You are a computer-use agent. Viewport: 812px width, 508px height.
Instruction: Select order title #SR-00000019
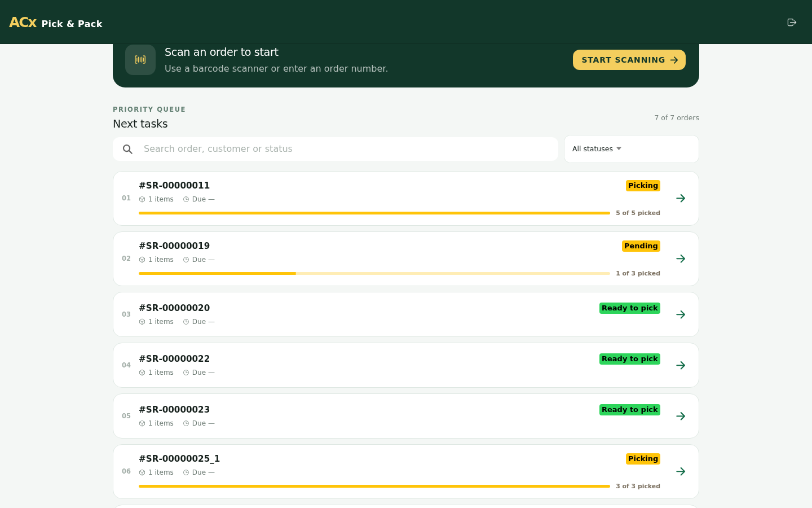(174, 246)
